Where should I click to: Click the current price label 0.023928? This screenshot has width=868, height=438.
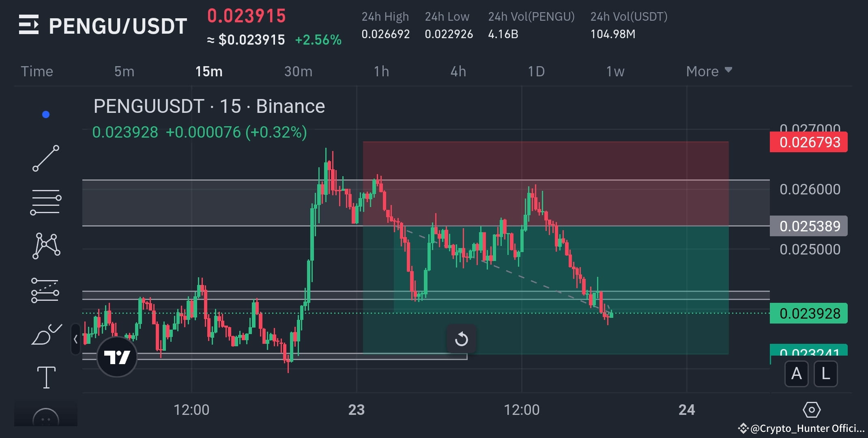click(x=808, y=313)
